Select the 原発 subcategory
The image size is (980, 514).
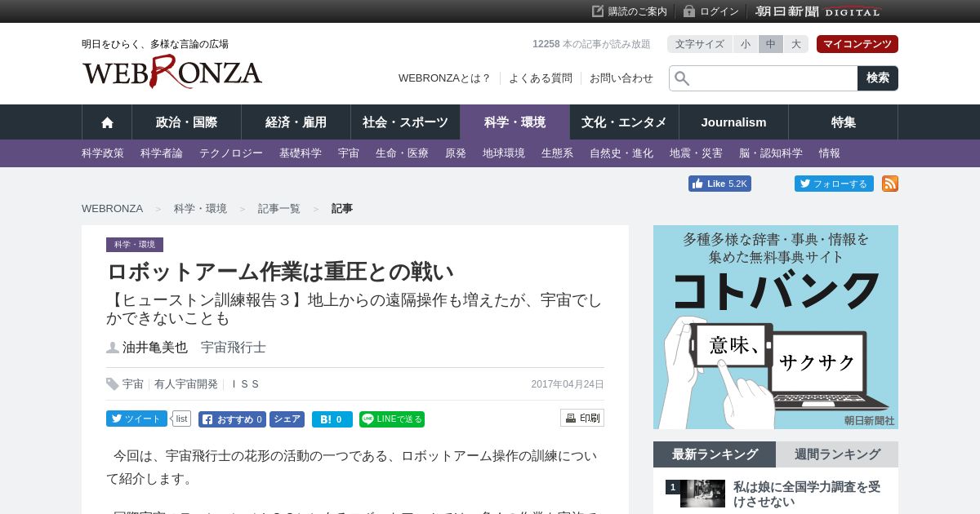(456, 153)
